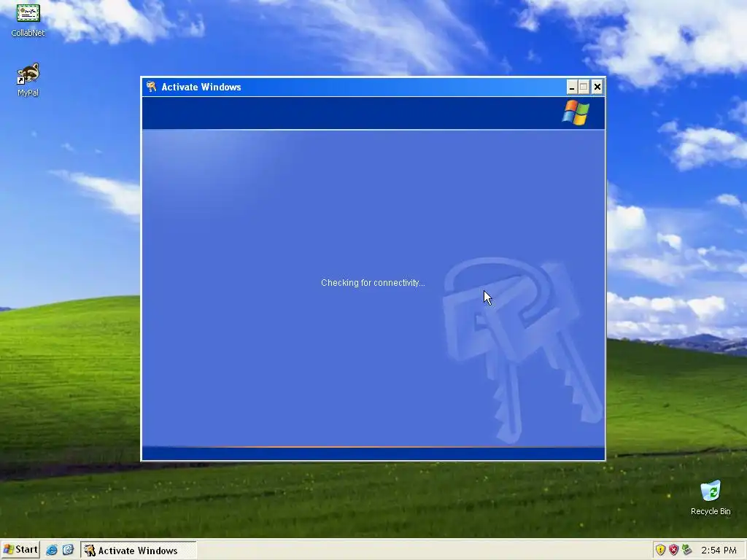Click the 2:54 PM clock
The height and width of the screenshot is (560, 747).
(719, 551)
